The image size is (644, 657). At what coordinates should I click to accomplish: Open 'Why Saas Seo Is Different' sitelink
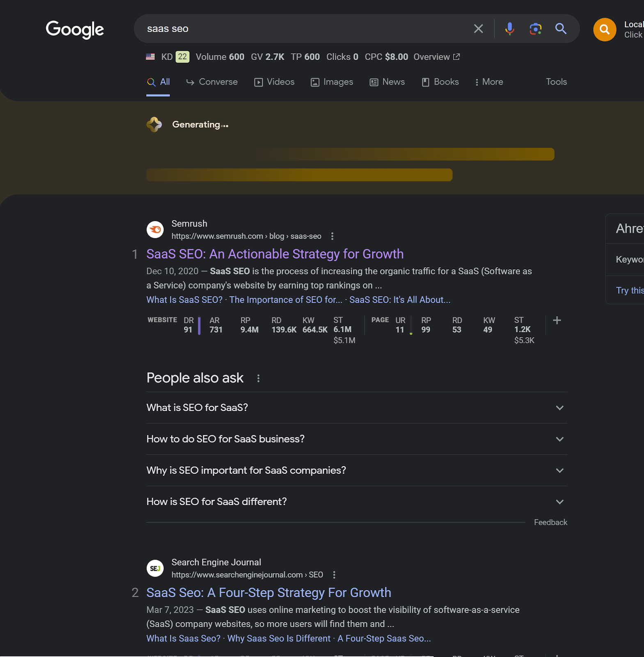[x=279, y=639]
